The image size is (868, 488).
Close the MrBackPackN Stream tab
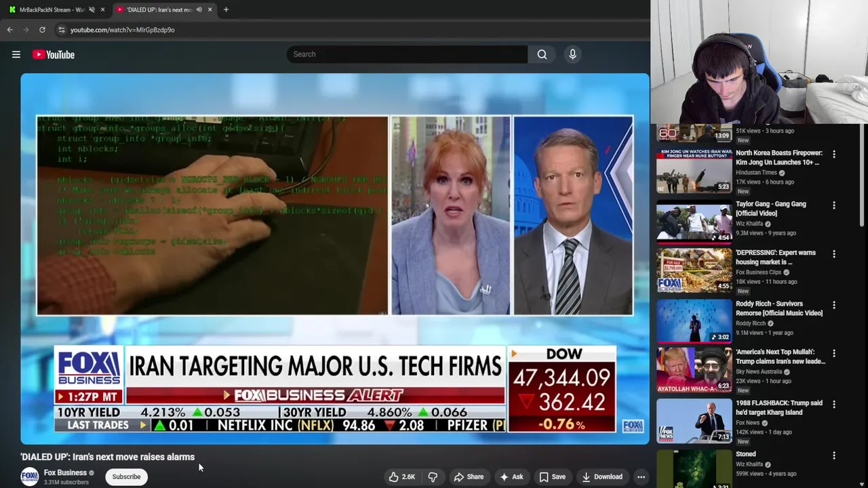(x=102, y=9)
